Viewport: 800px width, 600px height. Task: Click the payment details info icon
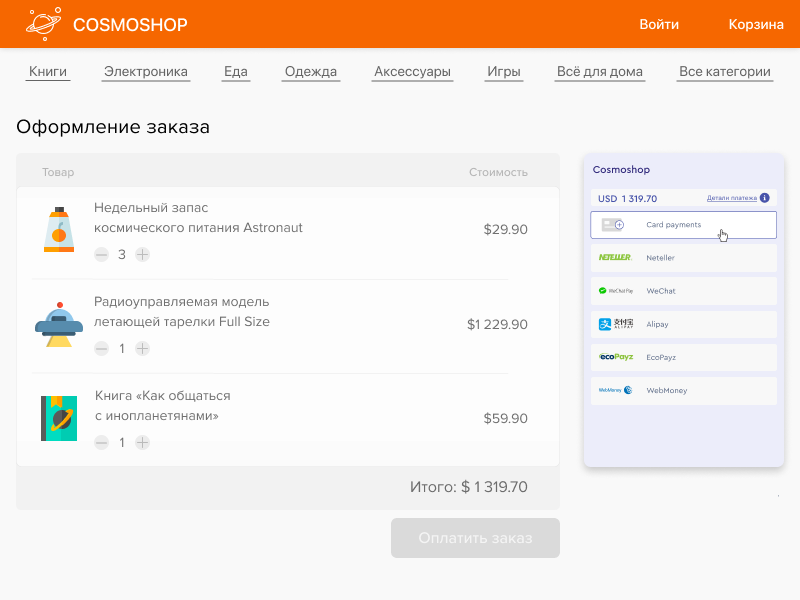tap(765, 198)
